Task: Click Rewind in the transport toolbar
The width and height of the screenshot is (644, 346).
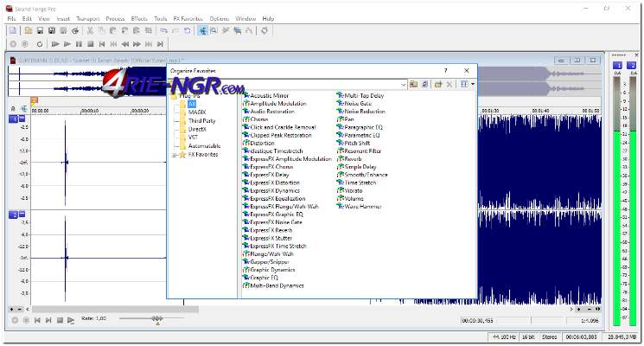Action: pyautogui.click(x=125, y=44)
